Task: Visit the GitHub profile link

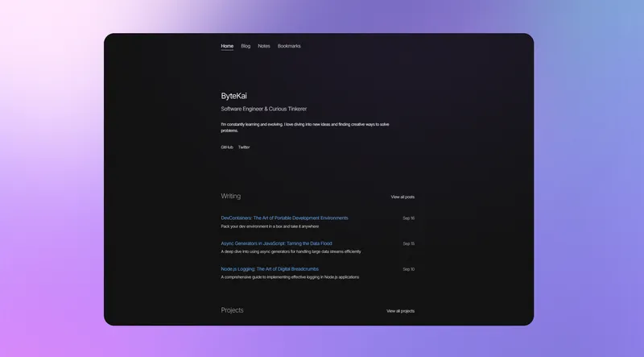Action: click(227, 147)
